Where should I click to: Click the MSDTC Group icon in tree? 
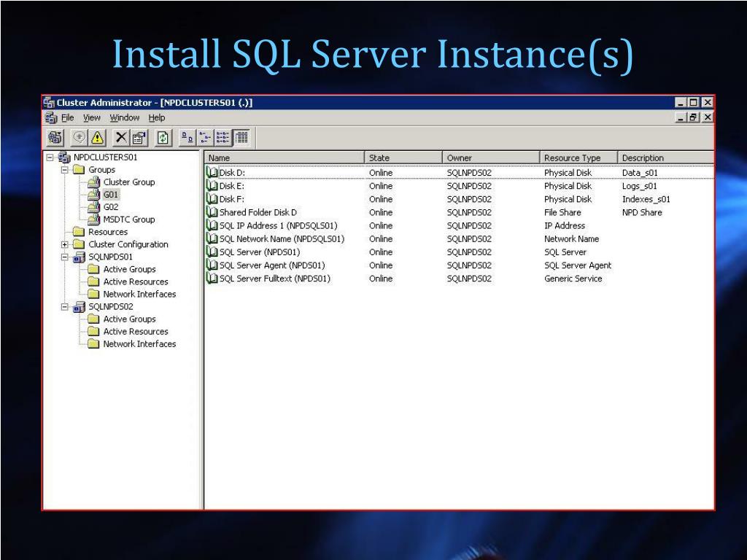(x=94, y=219)
